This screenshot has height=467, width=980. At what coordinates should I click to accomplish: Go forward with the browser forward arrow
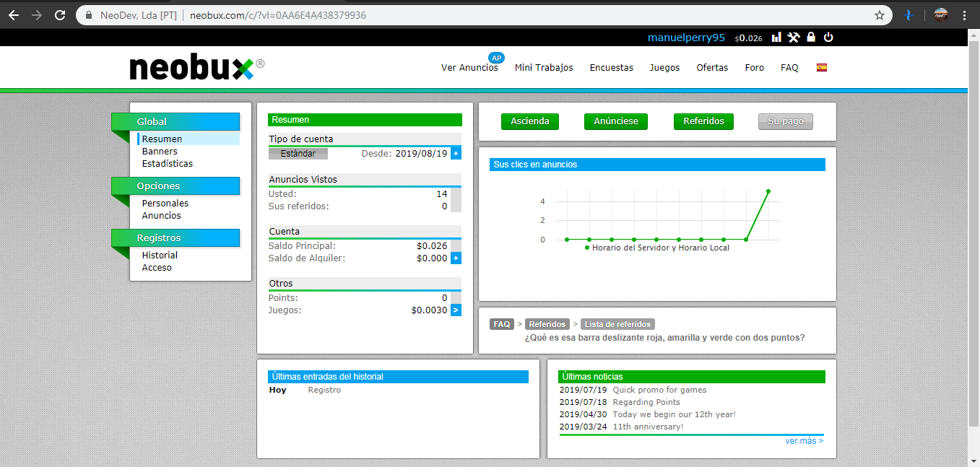click(x=37, y=14)
